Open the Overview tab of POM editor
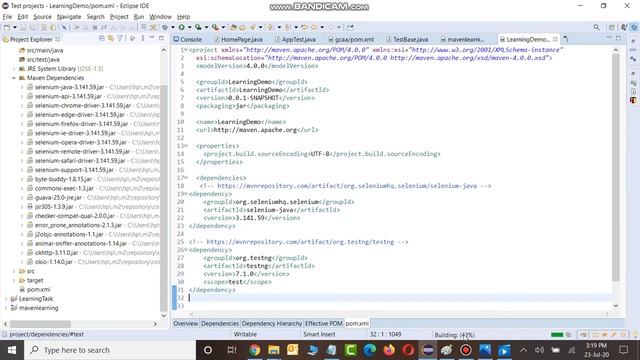This screenshot has width=640, height=360. coord(186,323)
